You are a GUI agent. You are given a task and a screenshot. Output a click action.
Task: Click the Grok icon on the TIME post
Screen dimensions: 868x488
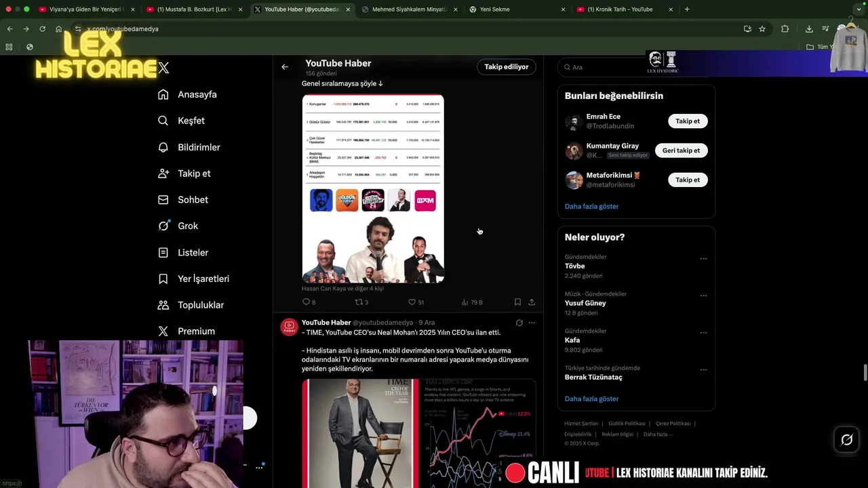coord(519,323)
